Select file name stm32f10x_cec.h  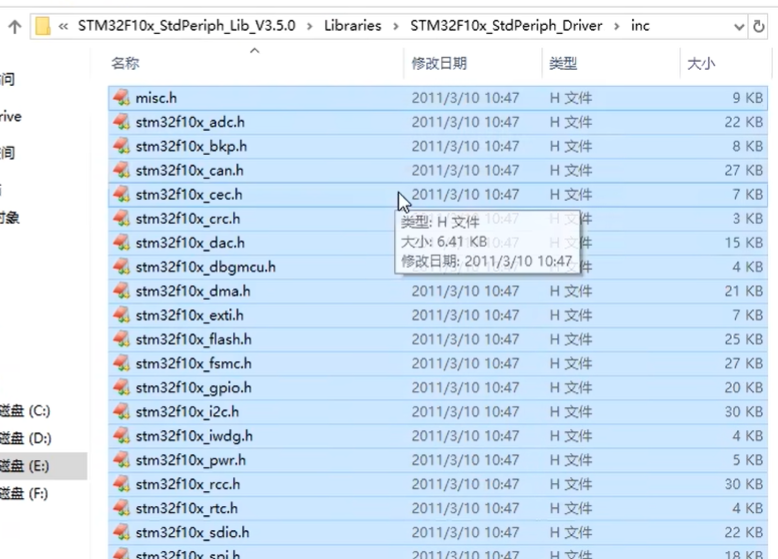pos(189,194)
